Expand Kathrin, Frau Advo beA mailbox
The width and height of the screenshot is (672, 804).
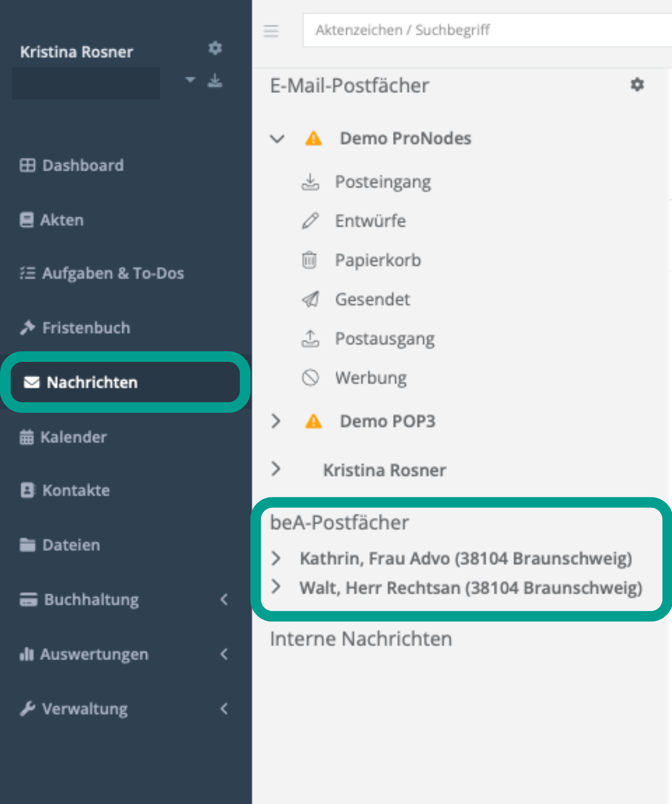tap(276, 558)
